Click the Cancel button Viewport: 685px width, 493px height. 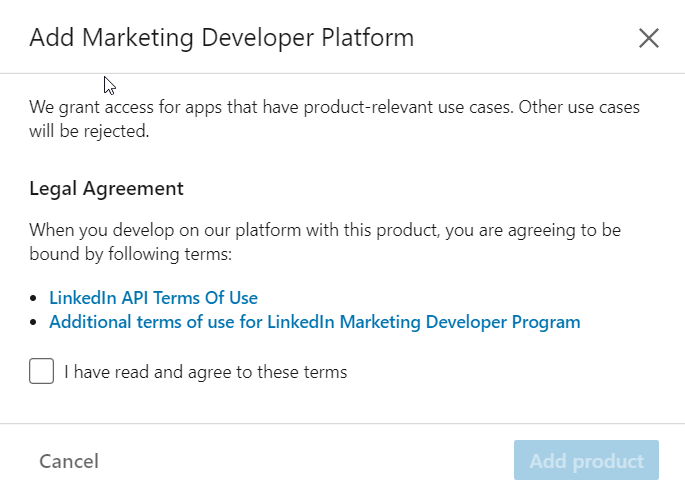69,461
